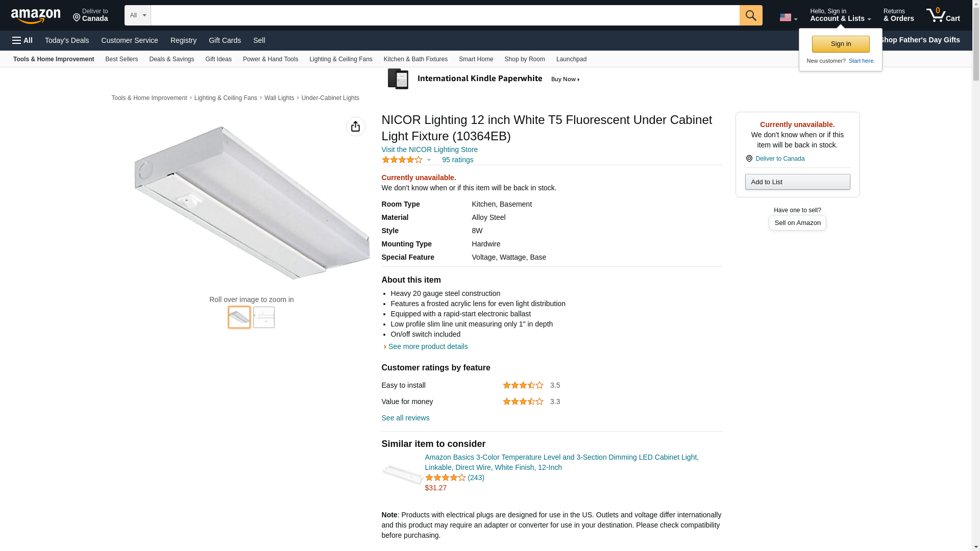Click Add to List button
980x551 pixels.
pyautogui.click(x=797, y=182)
